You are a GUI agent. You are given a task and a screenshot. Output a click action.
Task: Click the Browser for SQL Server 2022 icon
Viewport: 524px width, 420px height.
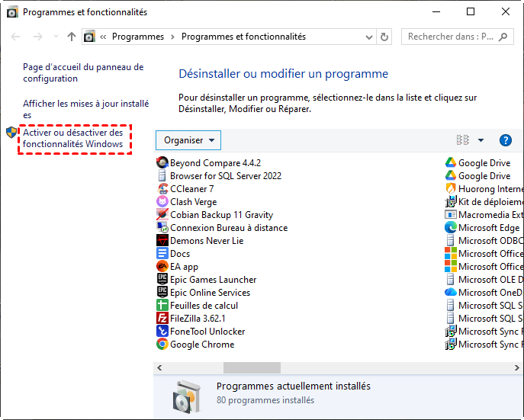(x=162, y=175)
